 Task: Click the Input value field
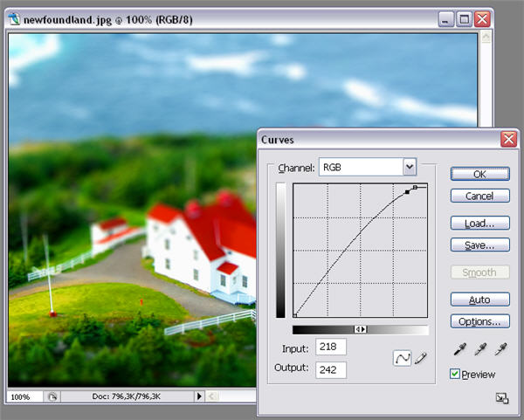point(331,348)
